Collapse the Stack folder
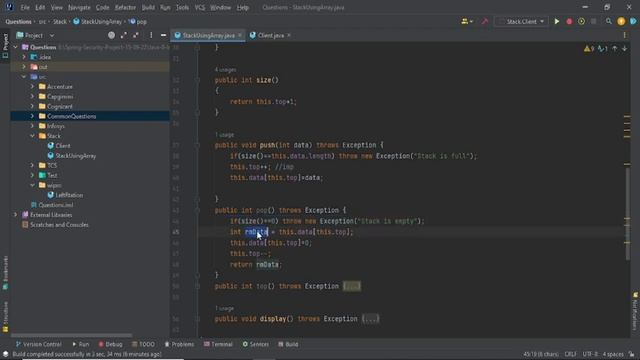 [32, 136]
